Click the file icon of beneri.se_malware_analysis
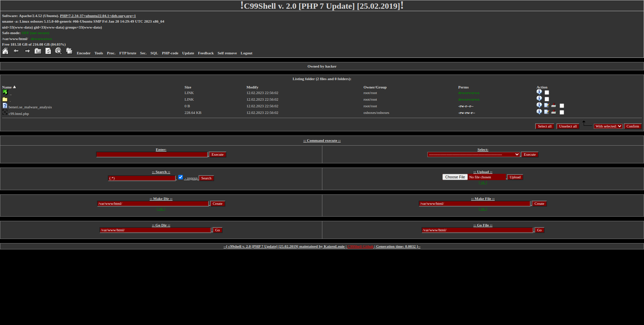This screenshot has width=644, height=325. (x=5, y=106)
